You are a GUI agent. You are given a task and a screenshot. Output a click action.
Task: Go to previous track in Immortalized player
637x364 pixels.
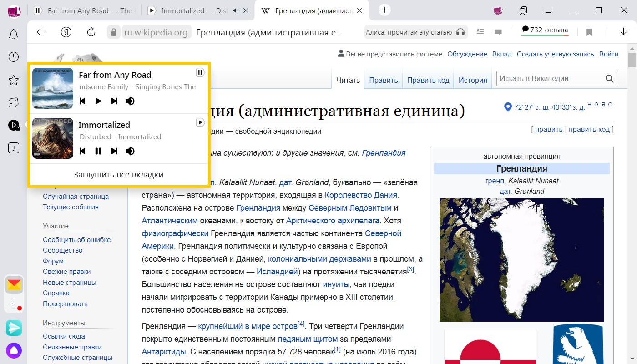point(82,151)
